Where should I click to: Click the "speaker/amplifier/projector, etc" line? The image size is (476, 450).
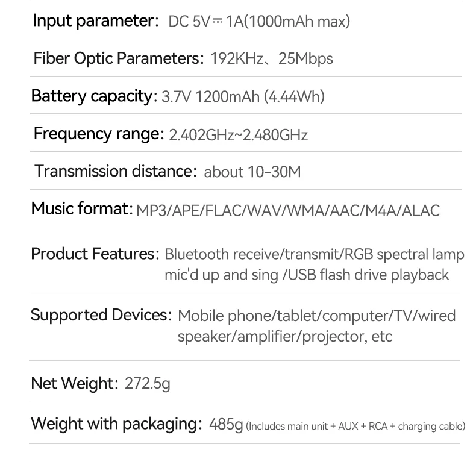pyautogui.click(x=285, y=336)
